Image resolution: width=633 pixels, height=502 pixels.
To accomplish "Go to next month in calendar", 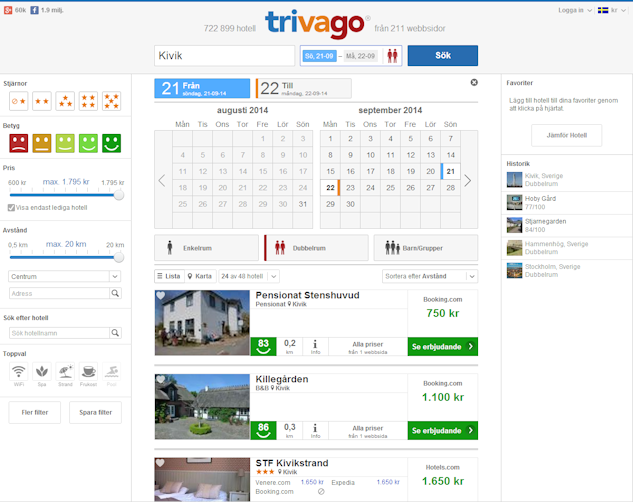I will (x=467, y=180).
